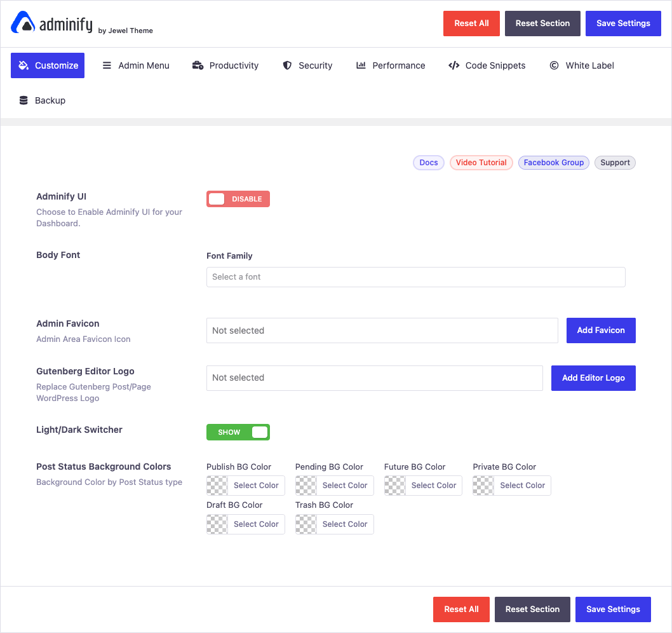Click the 'Adminify UI' setting label

[x=61, y=196]
